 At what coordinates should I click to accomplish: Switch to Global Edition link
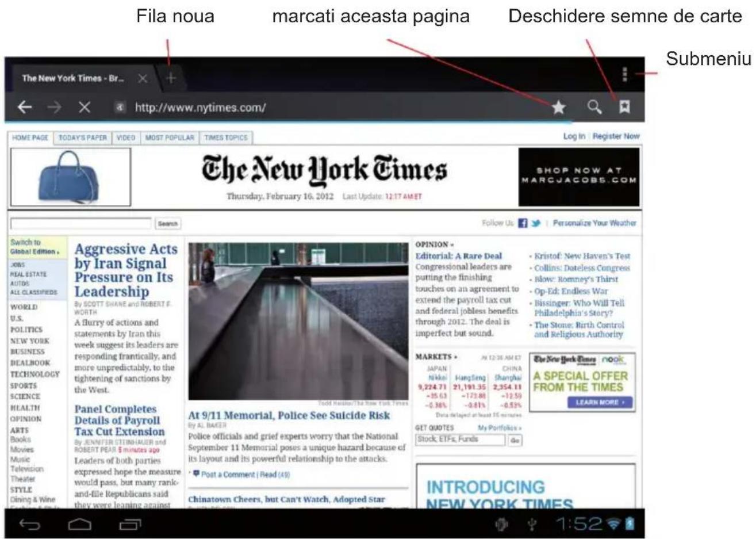coord(34,247)
